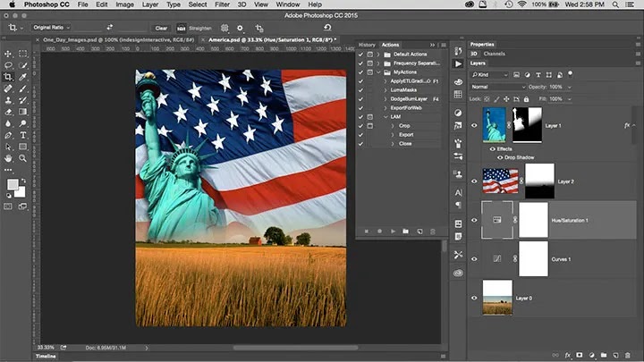
Task: Select the Clone Stamp tool
Action: click(8, 100)
